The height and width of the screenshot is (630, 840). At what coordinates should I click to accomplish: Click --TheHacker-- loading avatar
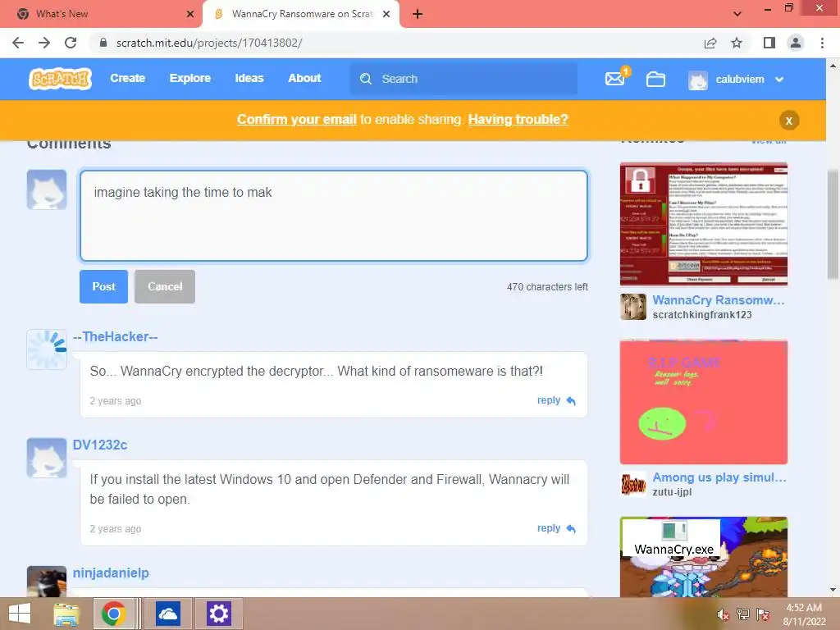[x=47, y=349]
